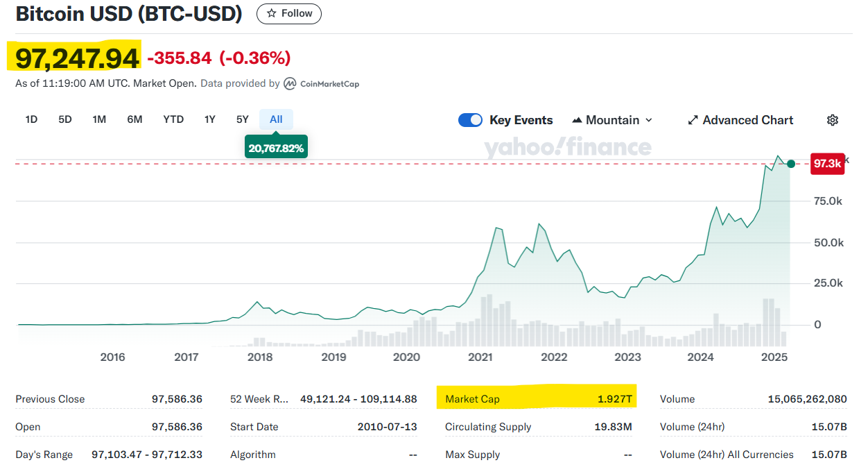Click the Start Date label
Viewport: 868px width, 465px height.
(254, 427)
